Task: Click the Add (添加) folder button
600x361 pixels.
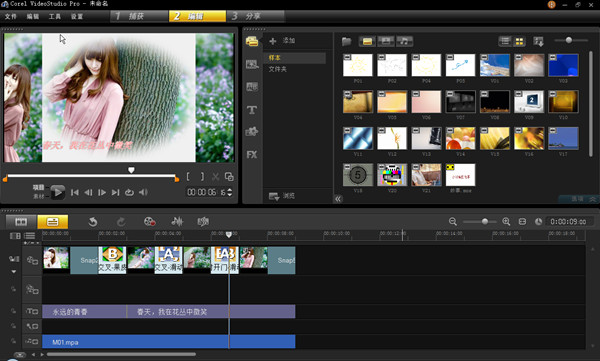Action: [282, 41]
